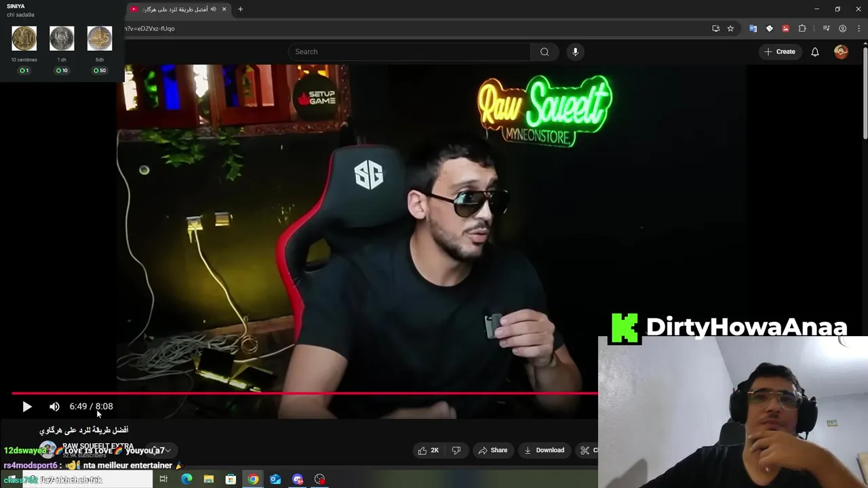Screen dimensions: 868x488
Task: Open YouTube notifications bell
Action: tap(815, 52)
